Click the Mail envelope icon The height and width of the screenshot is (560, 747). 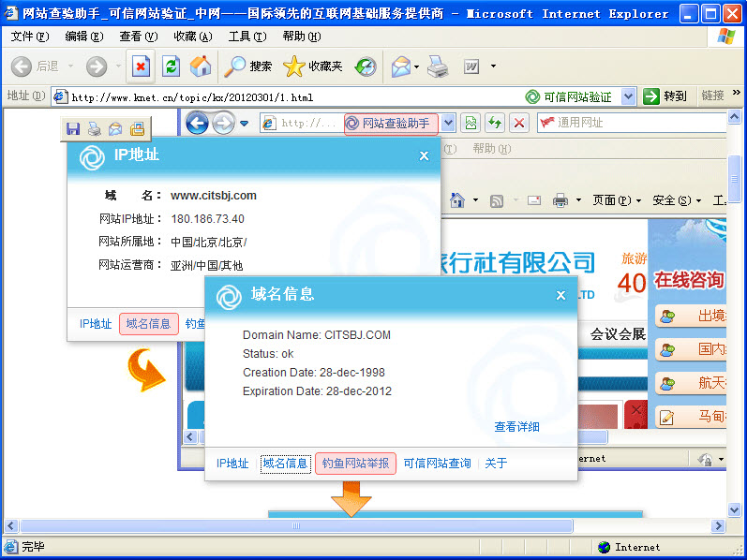click(x=401, y=66)
